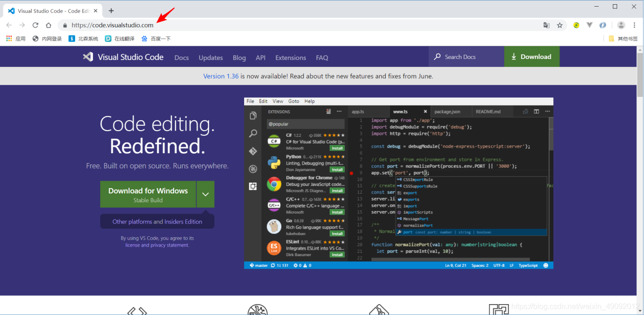
Task: Expand the download options chevron
Action: tap(205, 194)
